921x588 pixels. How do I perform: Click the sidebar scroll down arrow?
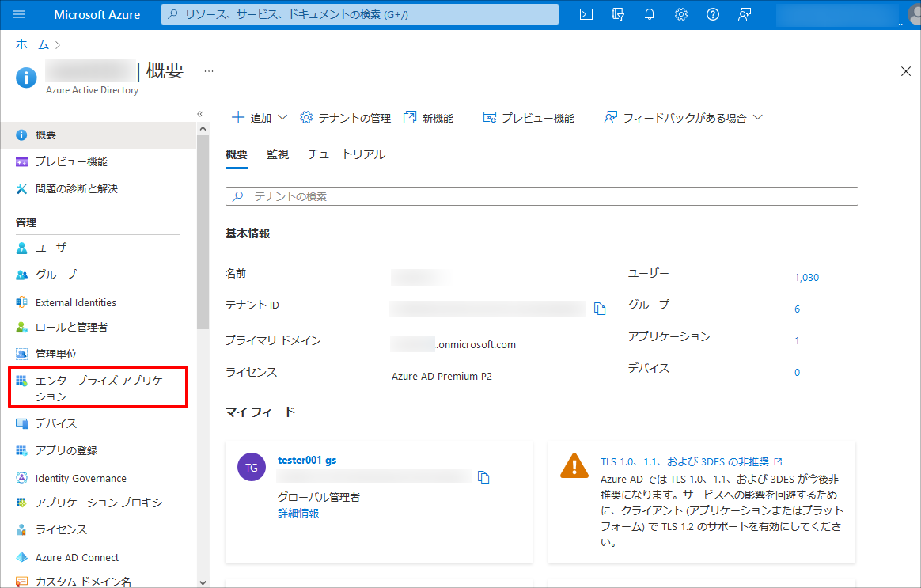[x=203, y=582]
